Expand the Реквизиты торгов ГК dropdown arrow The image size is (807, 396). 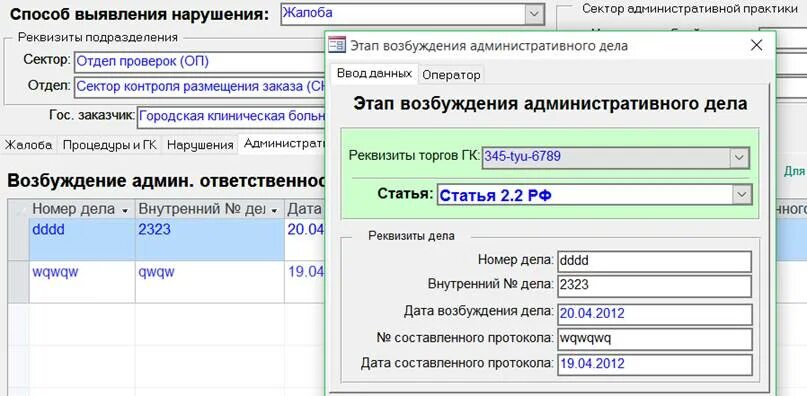[x=739, y=158]
